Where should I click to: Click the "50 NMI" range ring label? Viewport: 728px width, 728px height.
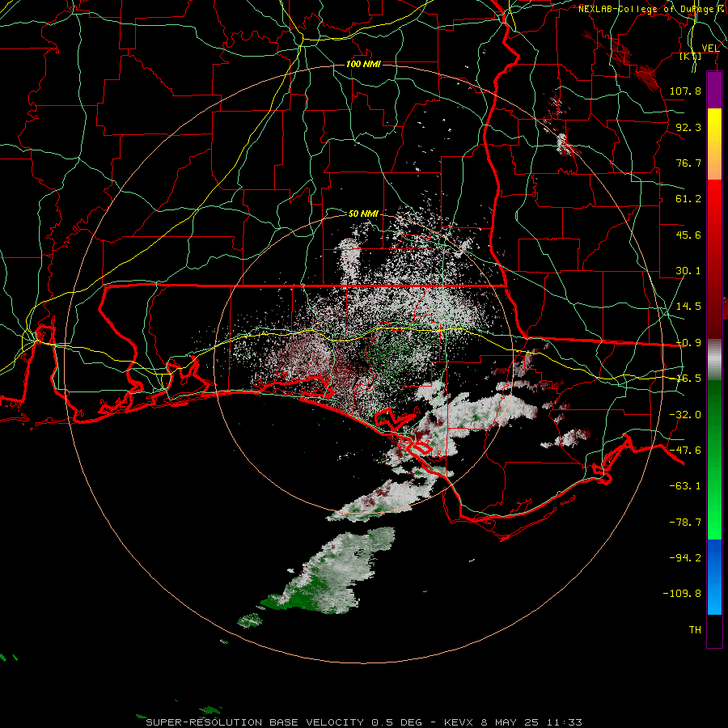tap(363, 214)
